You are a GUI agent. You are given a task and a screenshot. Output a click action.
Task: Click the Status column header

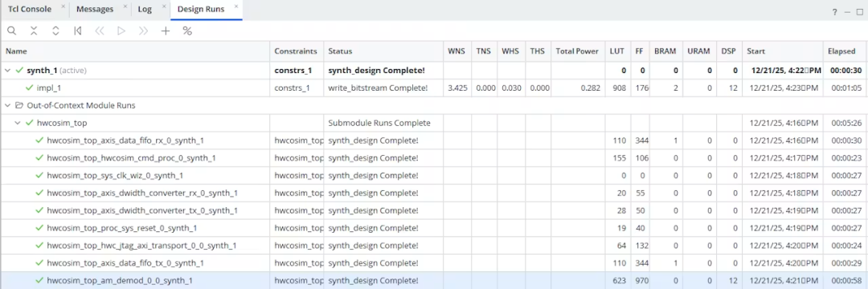(383, 51)
